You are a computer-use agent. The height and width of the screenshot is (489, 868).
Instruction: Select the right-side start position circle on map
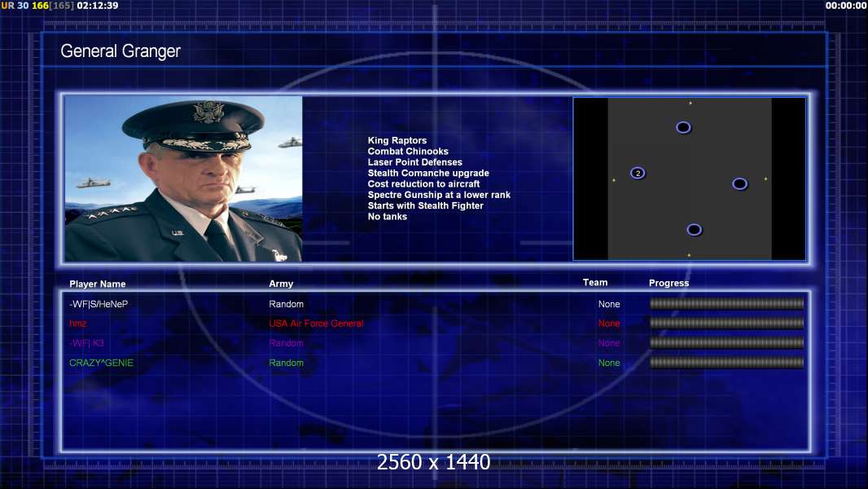pyautogui.click(x=739, y=184)
